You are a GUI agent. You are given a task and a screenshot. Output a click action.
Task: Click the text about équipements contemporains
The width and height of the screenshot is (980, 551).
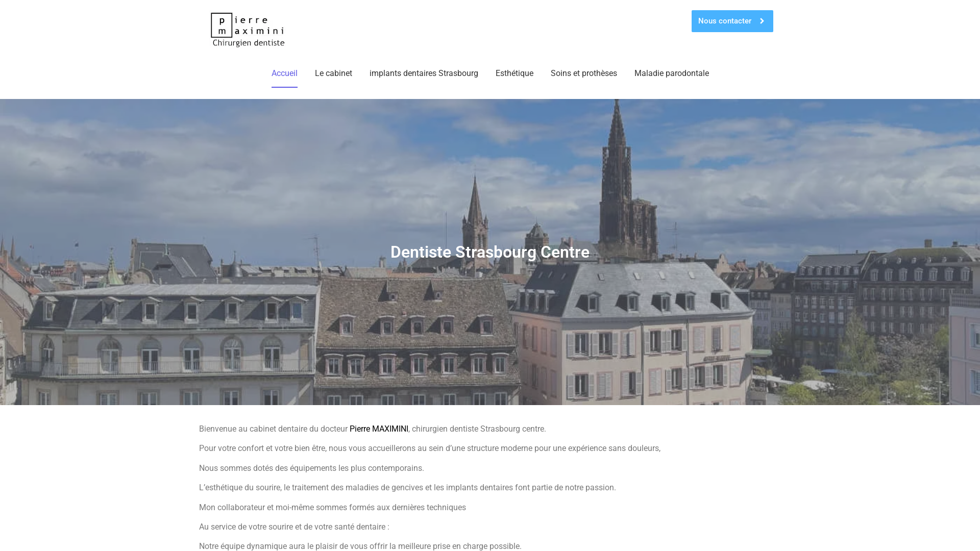(311, 468)
